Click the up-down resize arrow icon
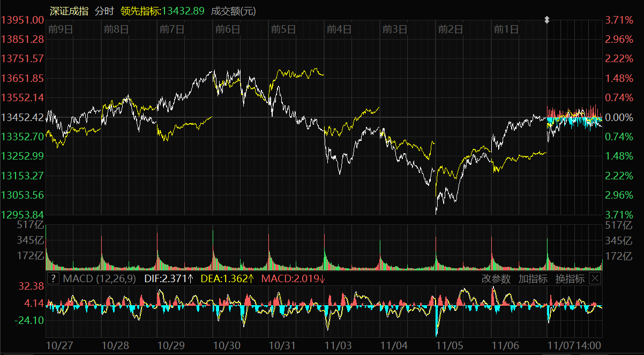 coord(546,20)
